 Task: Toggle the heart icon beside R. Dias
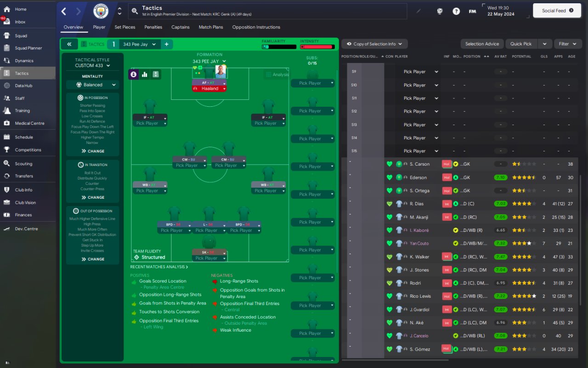(390, 204)
